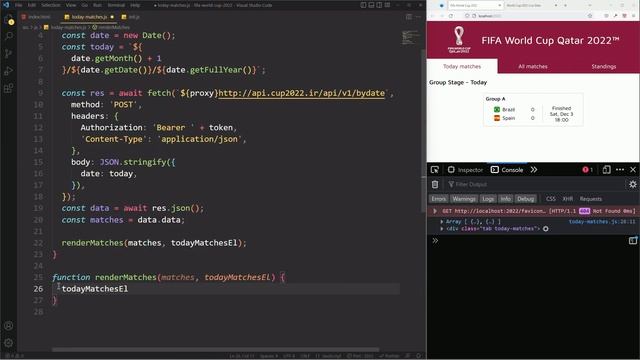The image size is (640, 360).
Task: Click the div node target icon in console
Action: tap(546, 229)
